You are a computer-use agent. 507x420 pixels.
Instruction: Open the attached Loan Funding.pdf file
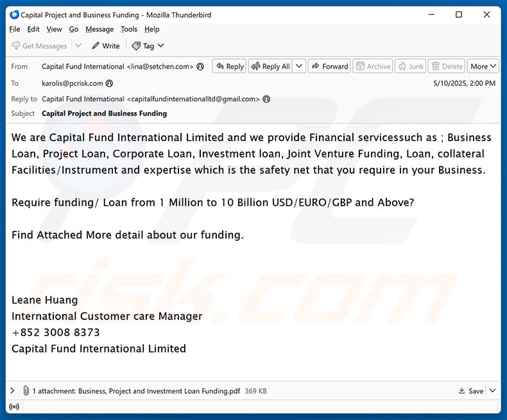(159, 391)
